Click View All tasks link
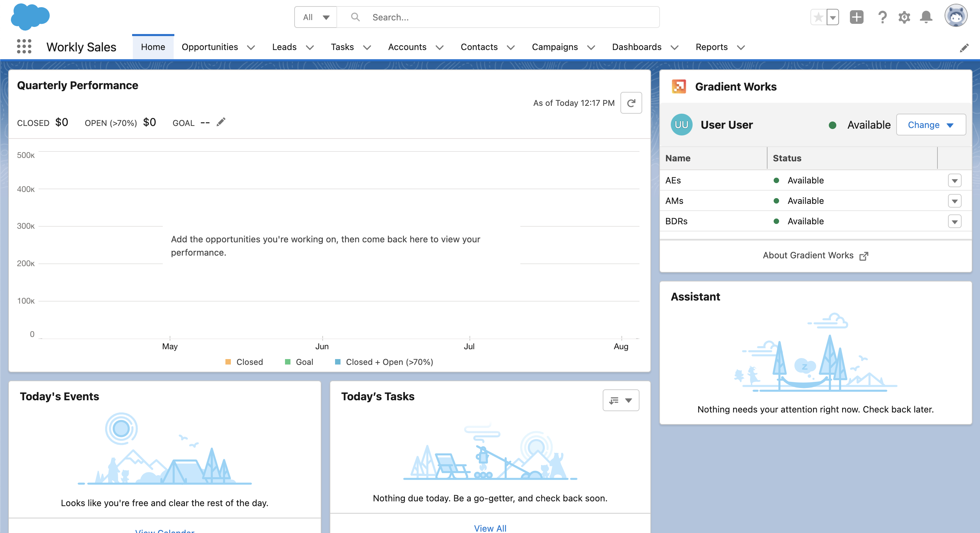The image size is (980, 533). [490, 528]
